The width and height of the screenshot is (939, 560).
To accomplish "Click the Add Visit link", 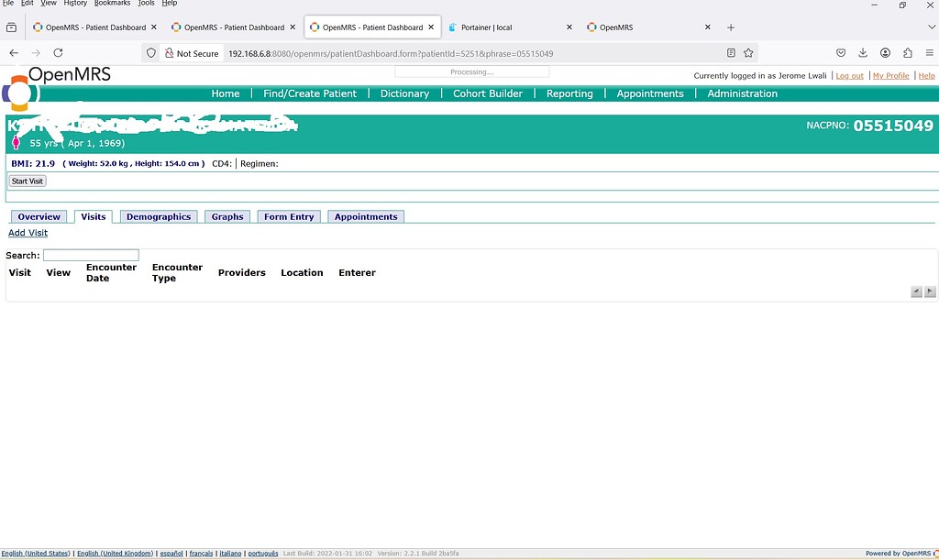I will click(28, 233).
